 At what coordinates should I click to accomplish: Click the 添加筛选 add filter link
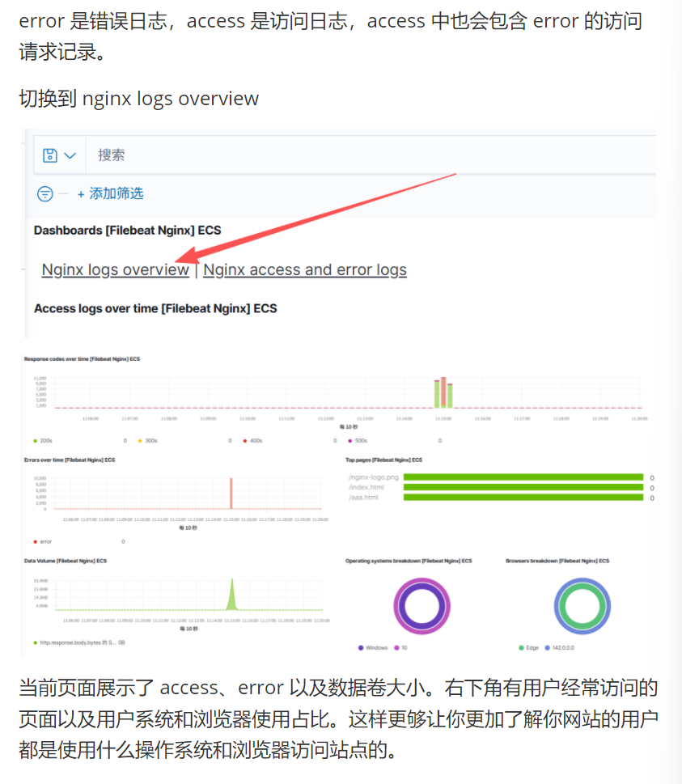110,194
